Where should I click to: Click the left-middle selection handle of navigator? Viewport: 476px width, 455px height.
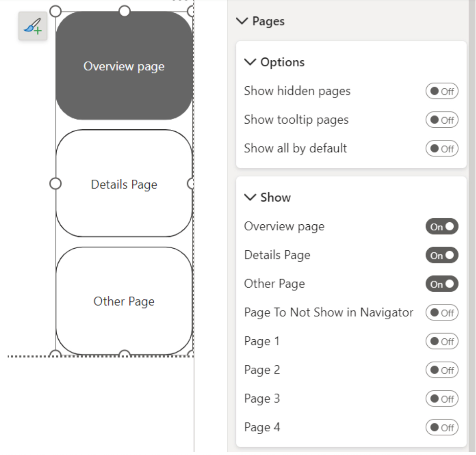pos(55,184)
